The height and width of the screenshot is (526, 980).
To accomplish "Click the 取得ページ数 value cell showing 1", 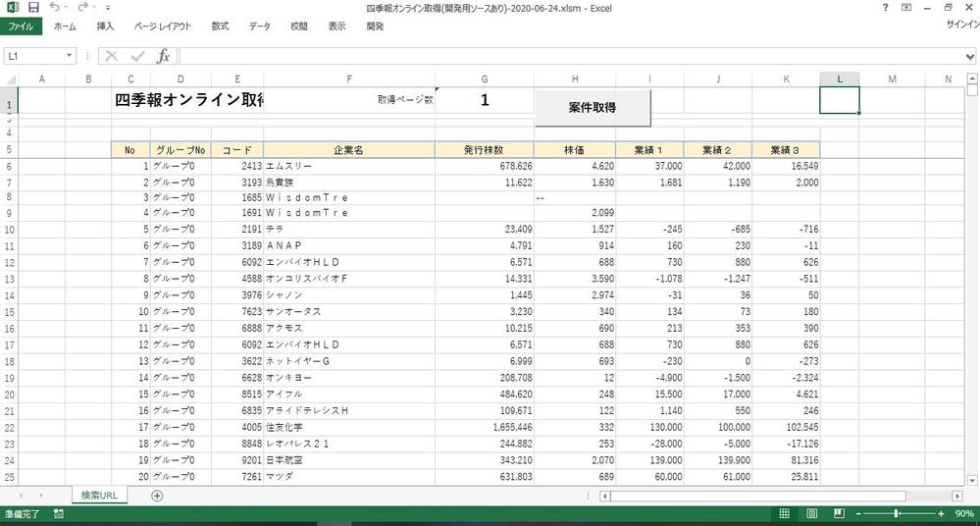I will coord(485,100).
